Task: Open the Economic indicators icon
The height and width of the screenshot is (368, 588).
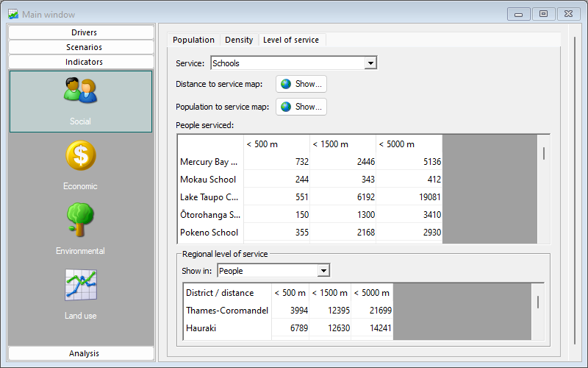Action: point(81,155)
